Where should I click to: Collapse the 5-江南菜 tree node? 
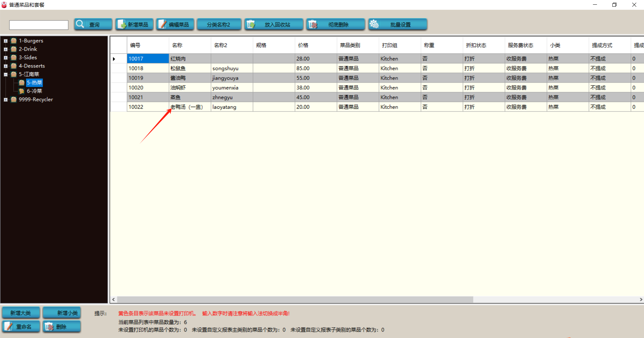coord(6,75)
